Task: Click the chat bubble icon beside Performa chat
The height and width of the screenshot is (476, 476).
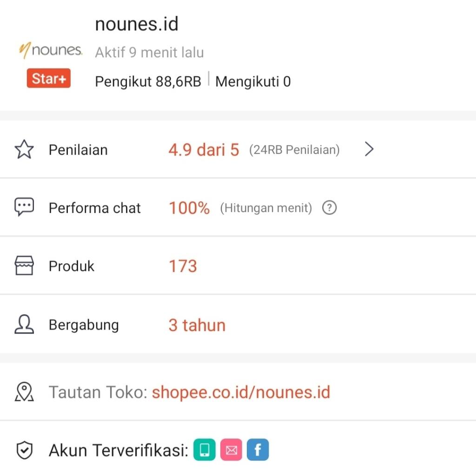Action: point(24,207)
